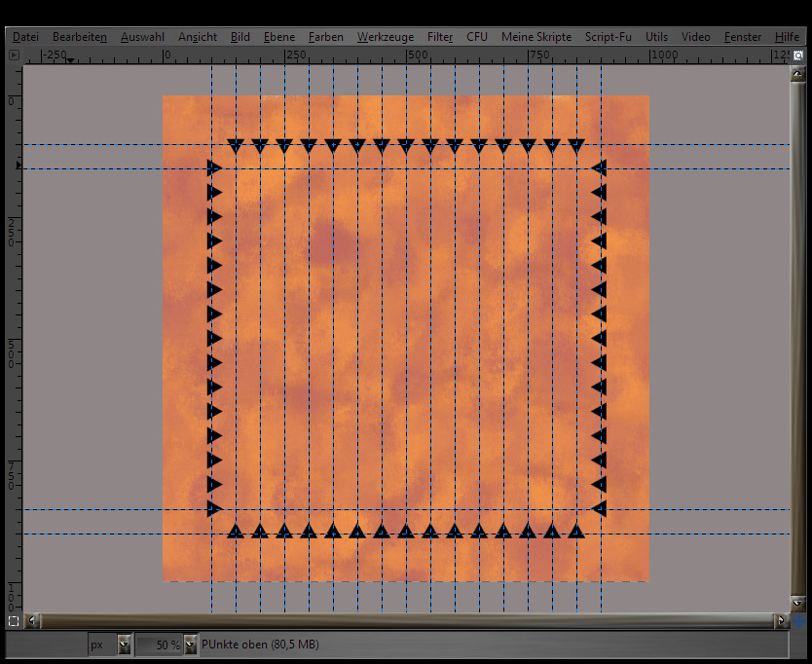Open the px unit dropdown
812x664 pixels.
pos(124,645)
